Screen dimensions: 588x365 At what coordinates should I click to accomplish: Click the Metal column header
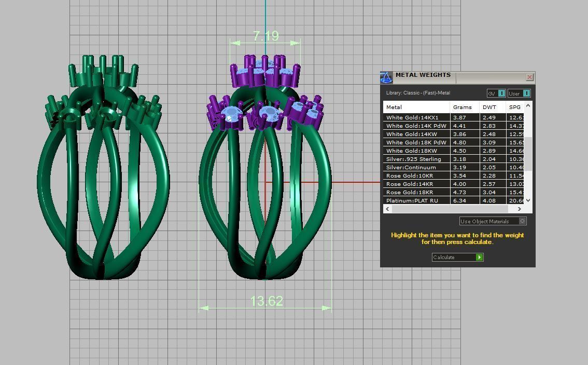[416, 107]
